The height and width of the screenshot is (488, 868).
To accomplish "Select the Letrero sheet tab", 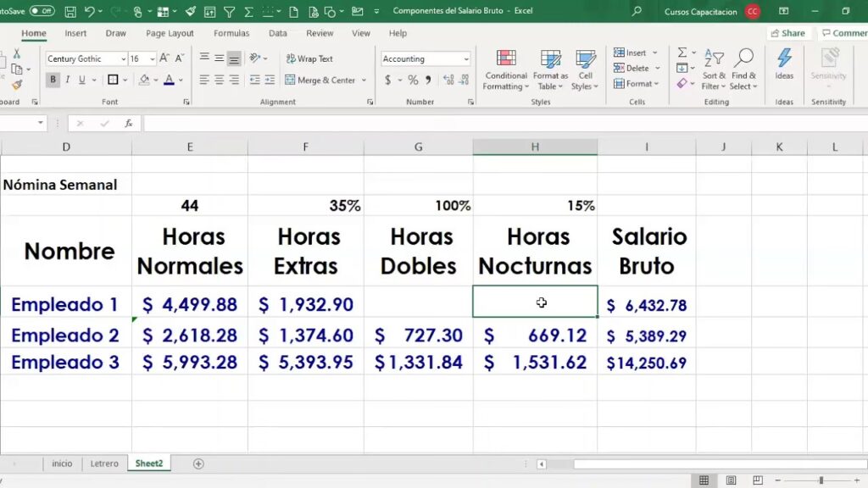I will [103, 463].
